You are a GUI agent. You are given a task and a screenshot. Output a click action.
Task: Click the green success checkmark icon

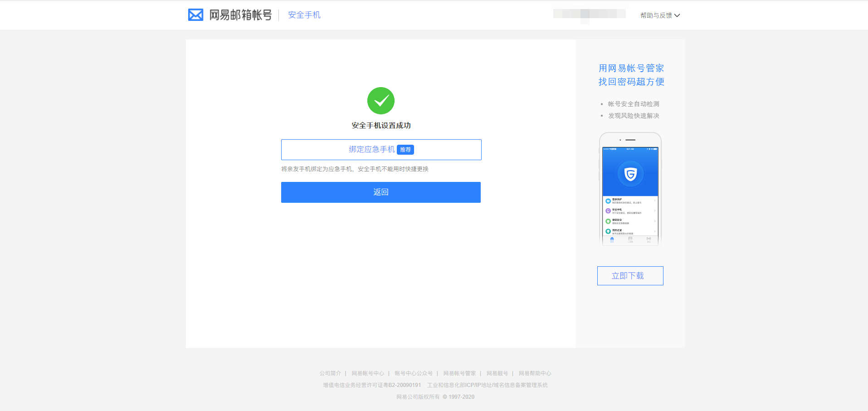(381, 101)
